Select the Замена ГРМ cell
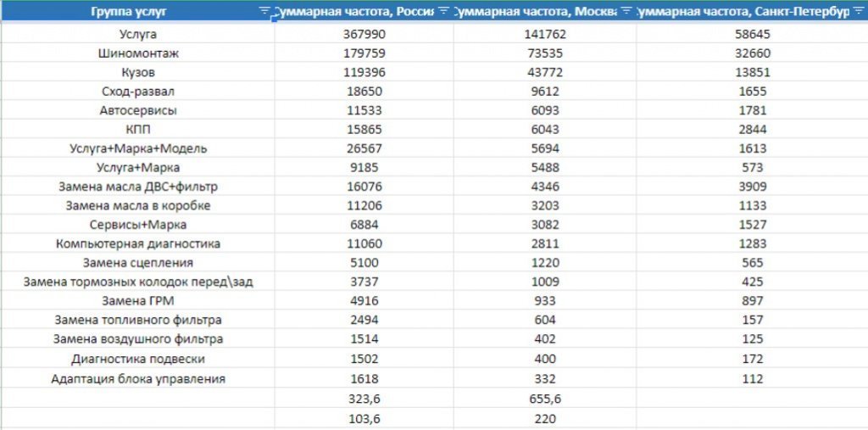Viewport: 868px width, 430px height. (x=137, y=301)
